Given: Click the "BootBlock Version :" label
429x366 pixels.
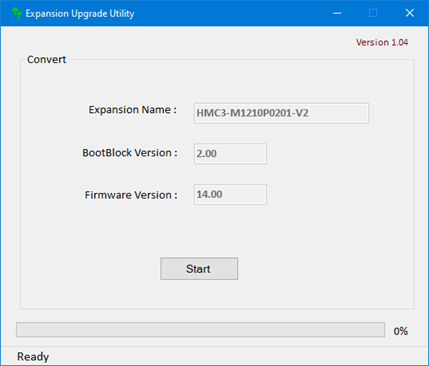Looking at the screenshot, I should pos(130,153).
